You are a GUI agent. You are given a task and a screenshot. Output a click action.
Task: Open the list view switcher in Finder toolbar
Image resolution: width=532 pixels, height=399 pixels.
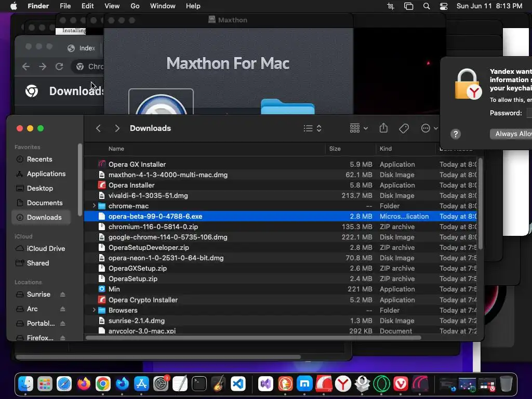[312, 128]
